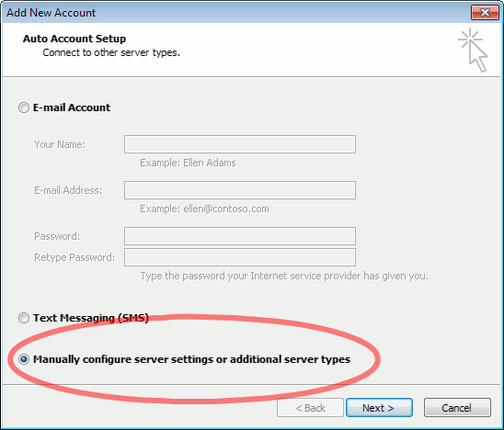Click the "Retype Password:" label
Viewport: 504px width, 430px height.
point(74,257)
